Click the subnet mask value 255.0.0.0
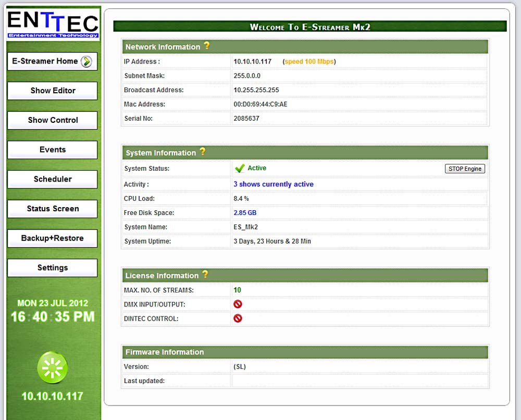The image size is (521, 420). (x=247, y=76)
